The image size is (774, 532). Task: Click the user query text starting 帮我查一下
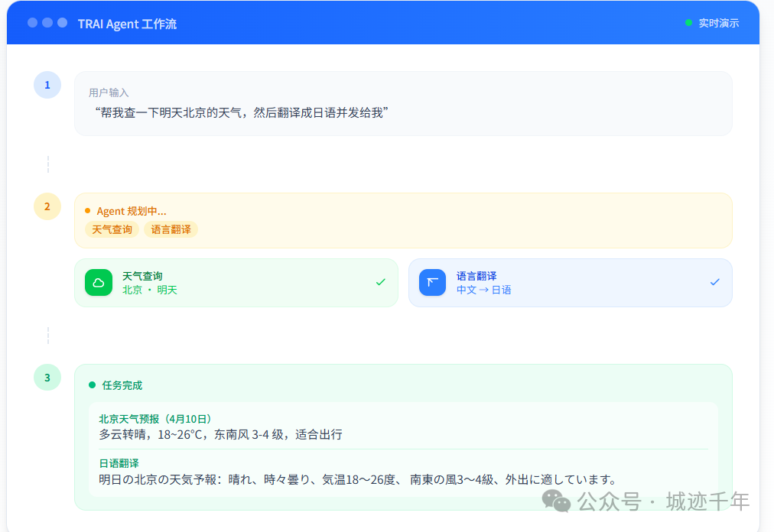pyautogui.click(x=242, y=113)
